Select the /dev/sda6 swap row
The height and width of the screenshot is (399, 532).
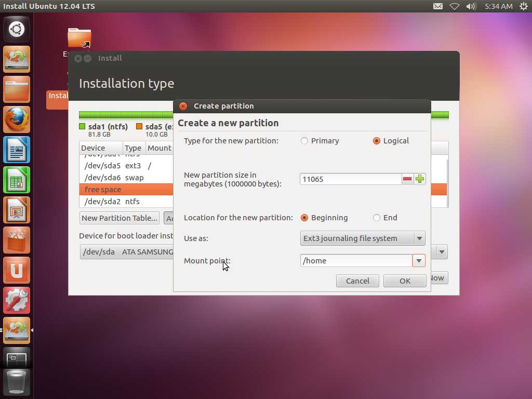click(x=126, y=178)
